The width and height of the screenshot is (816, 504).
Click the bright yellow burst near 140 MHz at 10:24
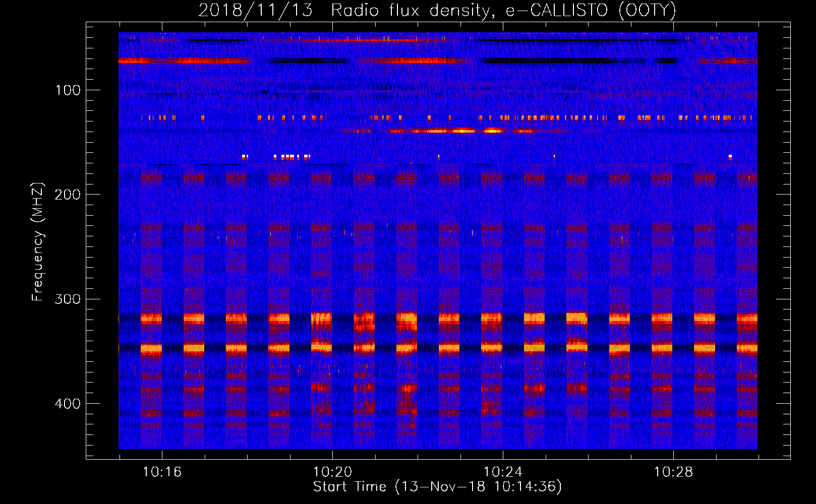493,131
